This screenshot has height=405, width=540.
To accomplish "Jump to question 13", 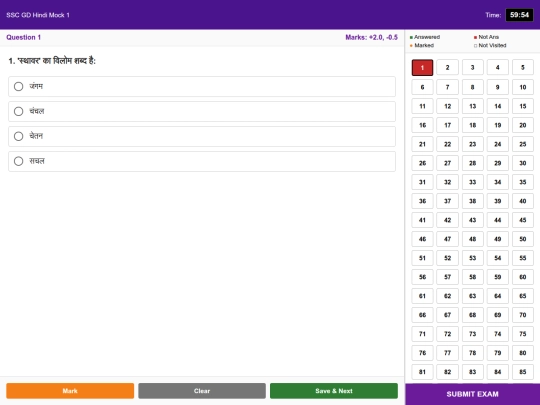I will (x=472, y=106).
